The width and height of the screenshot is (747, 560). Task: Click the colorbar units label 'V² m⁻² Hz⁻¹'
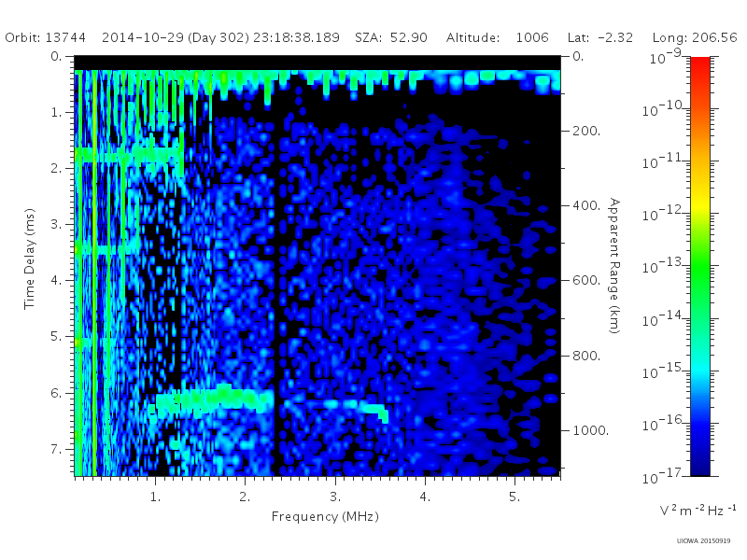point(698,511)
